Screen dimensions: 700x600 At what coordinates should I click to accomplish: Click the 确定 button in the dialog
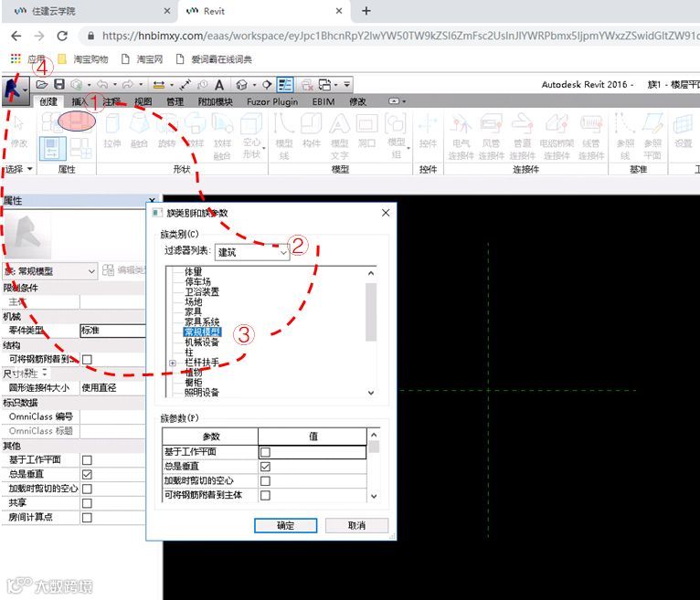[286, 525]
